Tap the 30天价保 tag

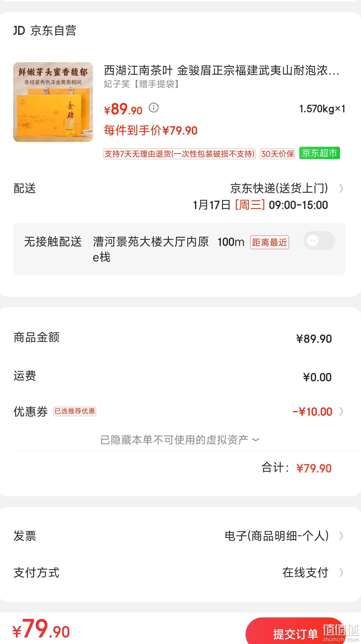point(277,154)
